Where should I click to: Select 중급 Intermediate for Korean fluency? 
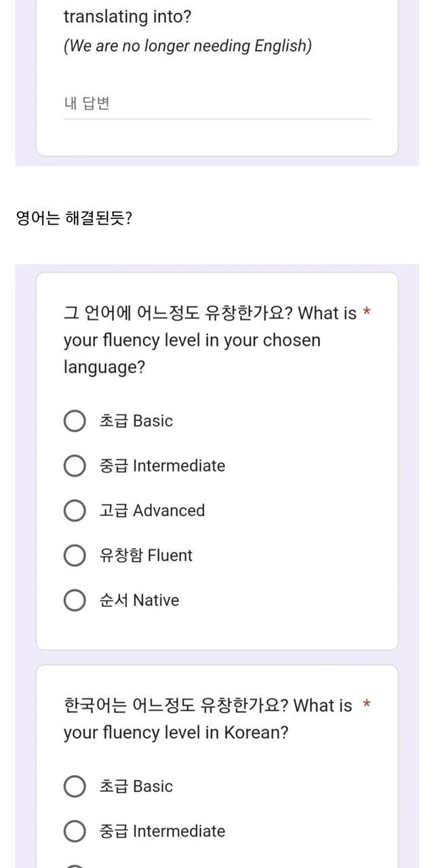click(75, 831)
